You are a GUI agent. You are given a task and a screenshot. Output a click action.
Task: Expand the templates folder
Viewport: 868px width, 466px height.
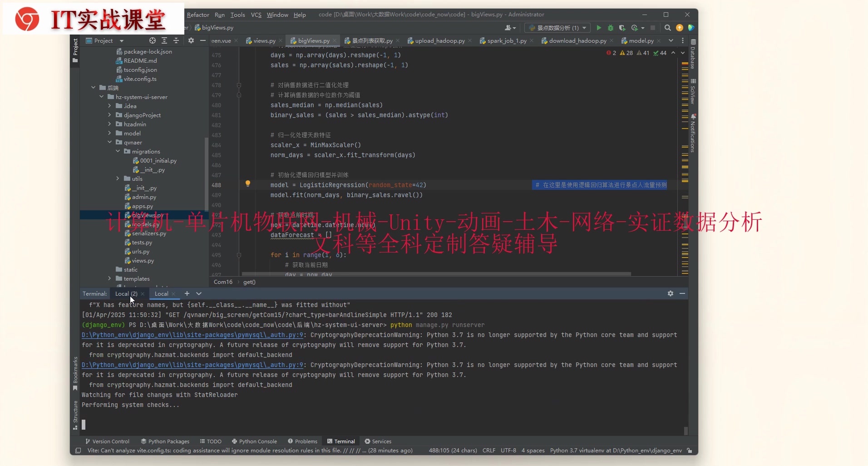click(x=109, y=278)
